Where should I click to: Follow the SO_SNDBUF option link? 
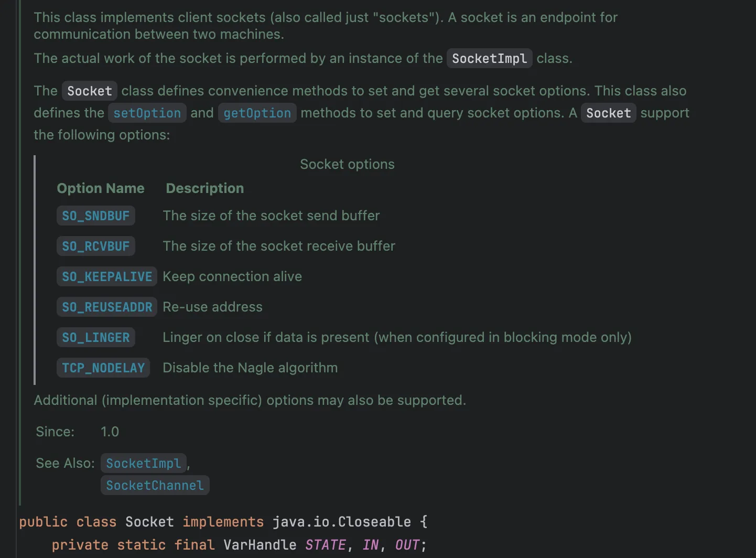[95, 216]
